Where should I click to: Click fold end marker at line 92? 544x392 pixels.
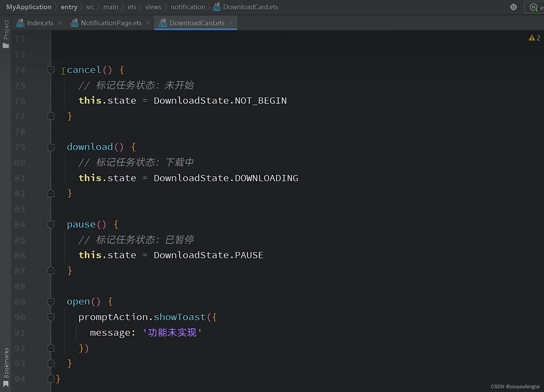pos(51,348)
